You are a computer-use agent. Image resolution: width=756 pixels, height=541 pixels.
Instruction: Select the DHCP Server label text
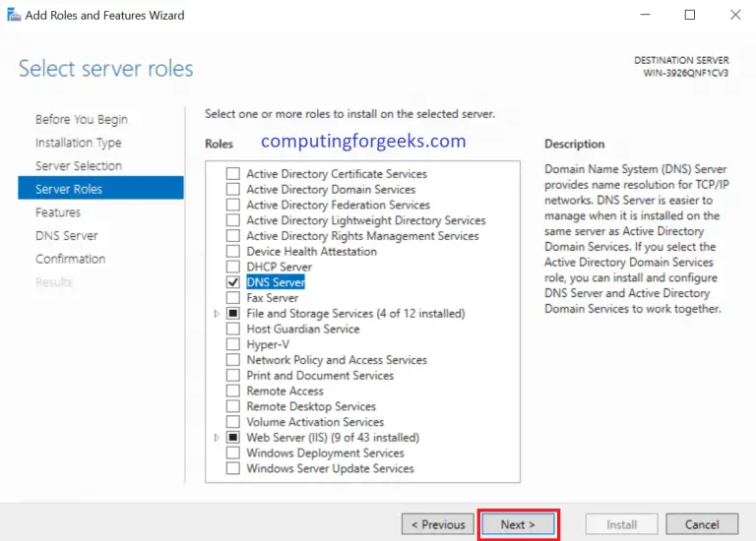(x=280, y=267)
